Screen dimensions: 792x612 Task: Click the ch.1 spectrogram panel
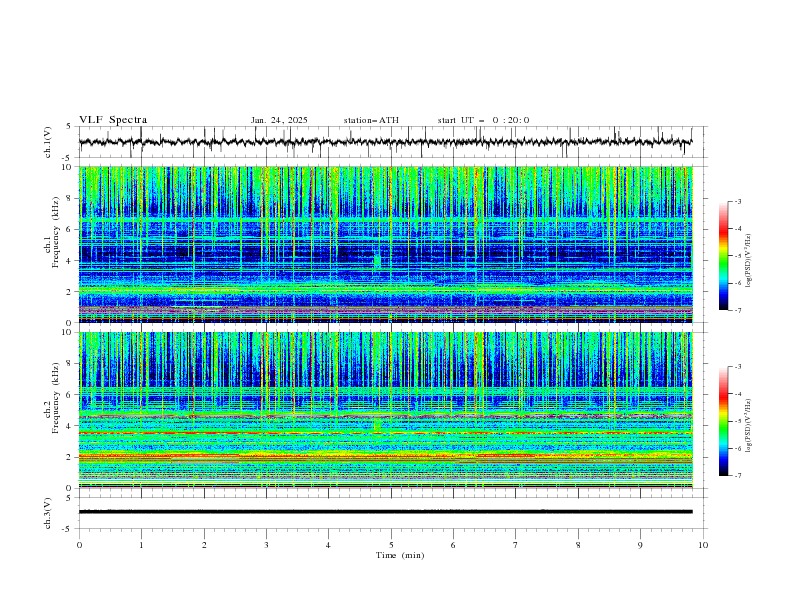[x=385, y=244]
